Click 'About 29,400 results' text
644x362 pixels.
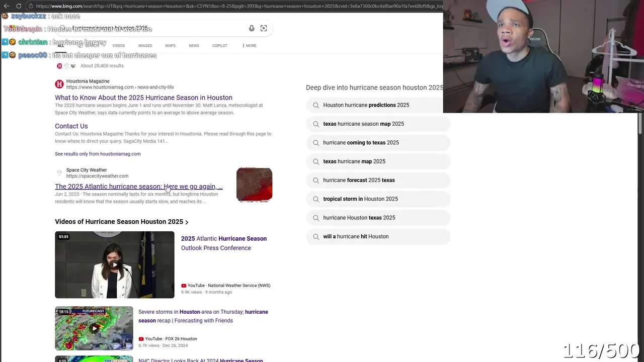click(102, 66)
